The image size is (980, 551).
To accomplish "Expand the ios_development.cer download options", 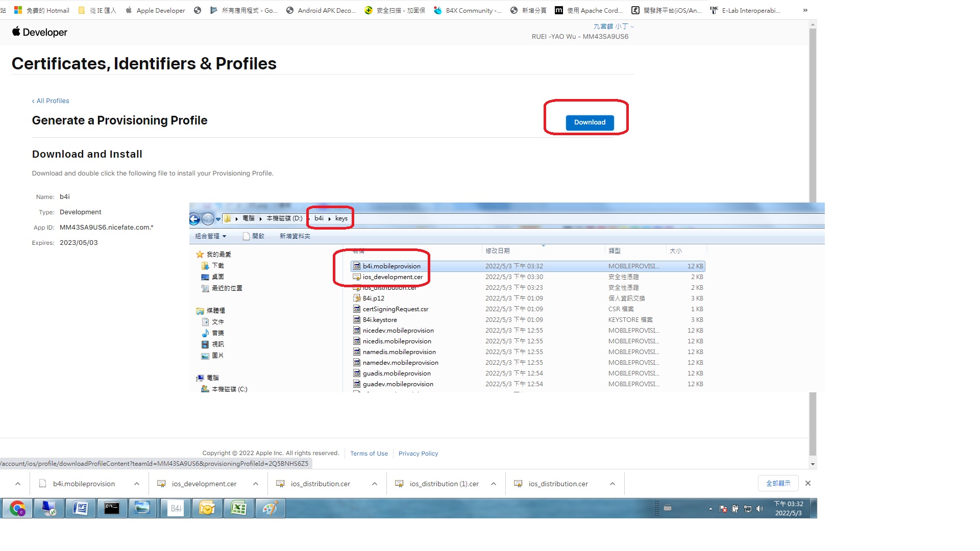I will 256,484.
